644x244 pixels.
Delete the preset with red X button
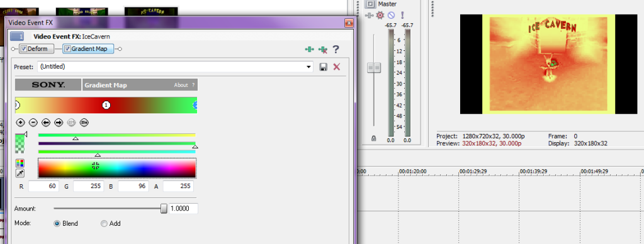click(336, 67)
